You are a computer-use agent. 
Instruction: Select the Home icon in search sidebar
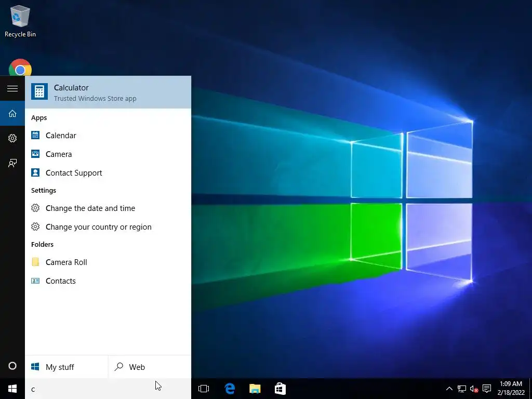(x=12, y=113)
